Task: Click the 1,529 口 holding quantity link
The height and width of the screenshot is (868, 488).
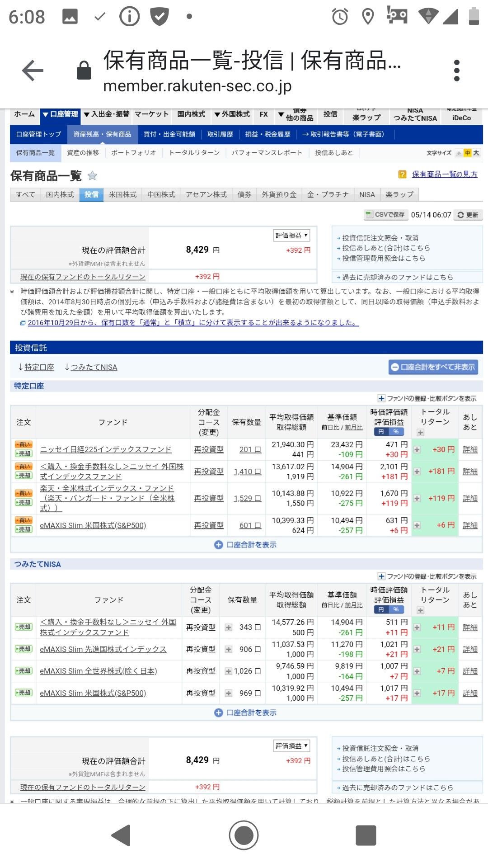Action: point(247,498)
